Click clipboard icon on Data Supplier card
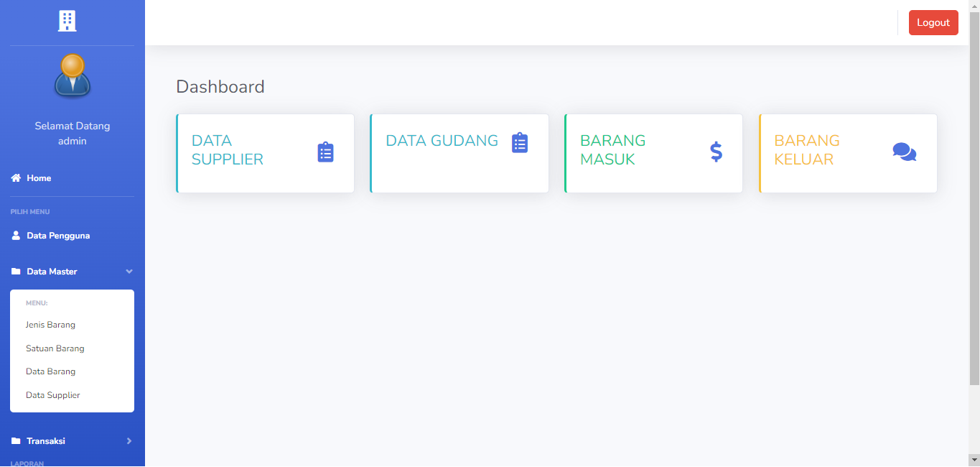 click(x=326, y=152)
